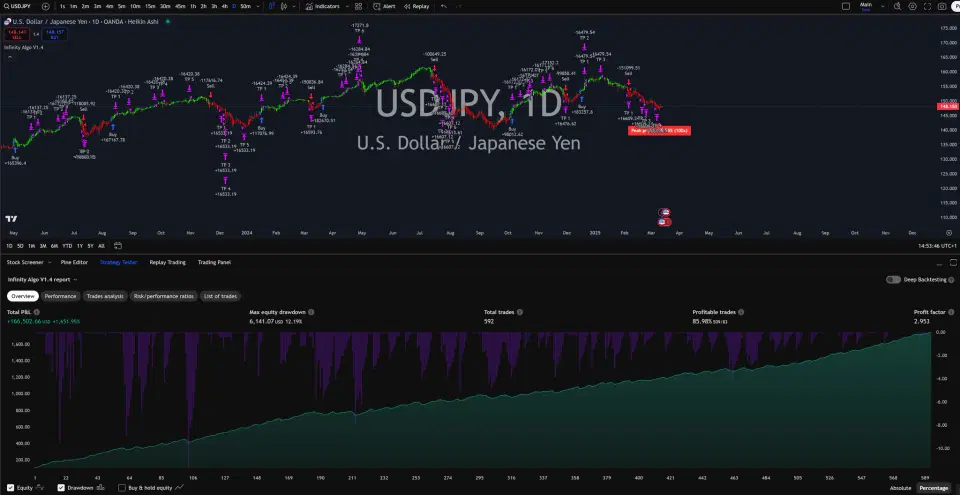
Task: Click the Profitable trades info icon
Action: [x=741, y=312]
